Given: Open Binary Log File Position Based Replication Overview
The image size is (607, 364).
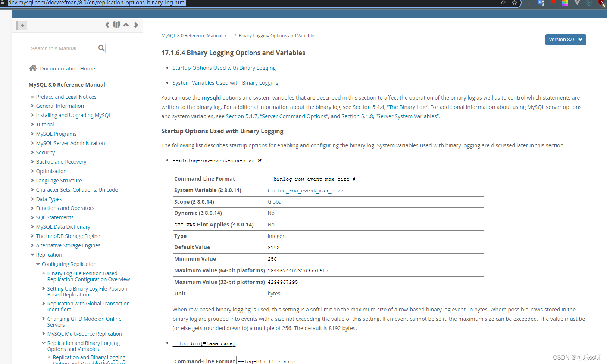Looking at the screenshot, I should (88, 276).
